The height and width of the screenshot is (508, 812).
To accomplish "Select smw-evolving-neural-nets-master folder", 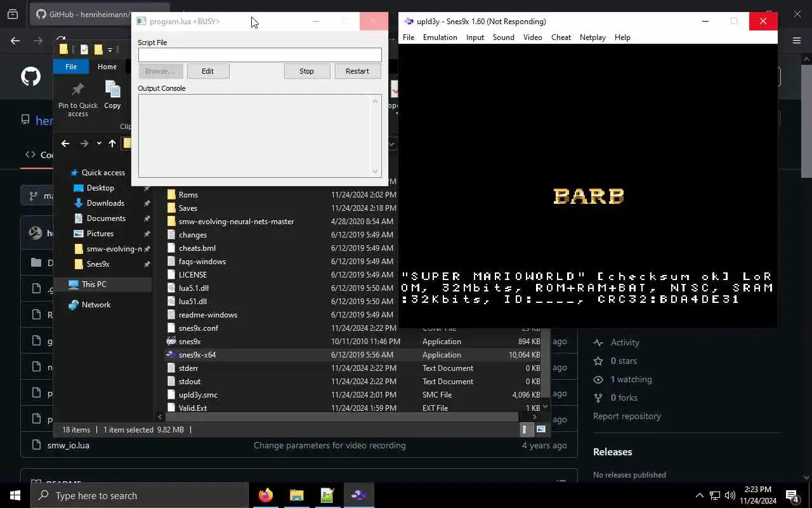I will pyautogui.click(x=236, y=222).
